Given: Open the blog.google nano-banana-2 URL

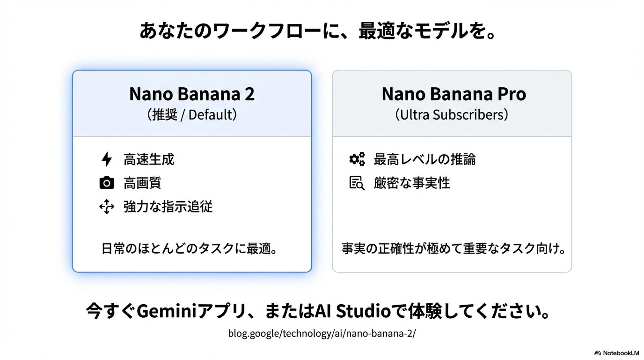Looking at the screenshot, I should (322, 333).
